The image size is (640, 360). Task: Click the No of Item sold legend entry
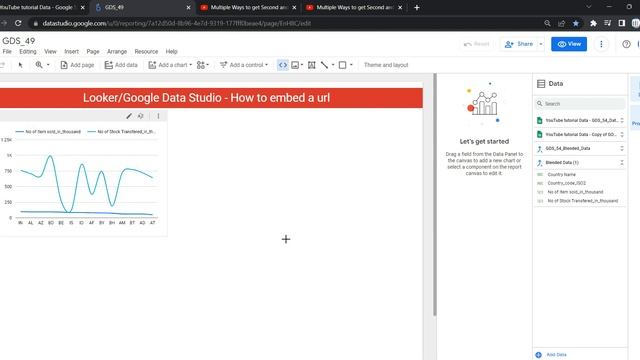[48, 132]
